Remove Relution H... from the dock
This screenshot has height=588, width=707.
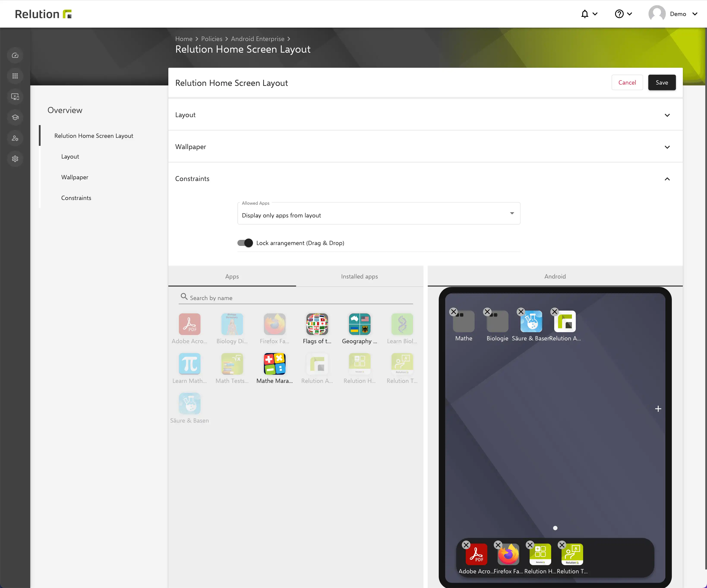pyautogui.click(x=530, y=545)
